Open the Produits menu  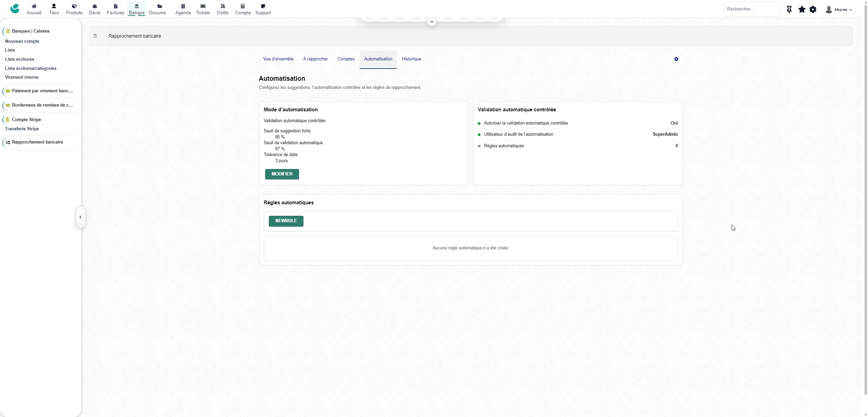tap(74, 9)
